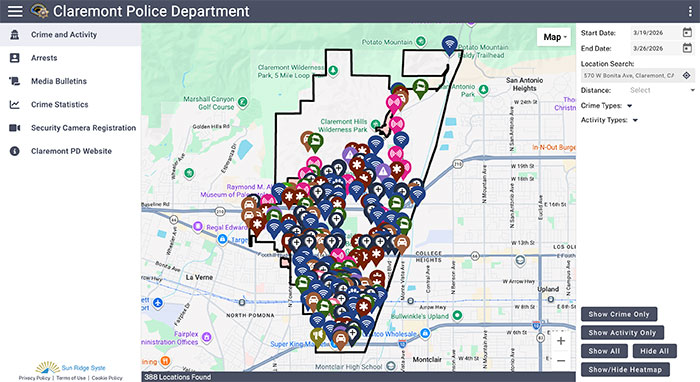Screen dimensions: 700x382
Task: Click the Potato Mountain green marker
Action: coord(421,42)
